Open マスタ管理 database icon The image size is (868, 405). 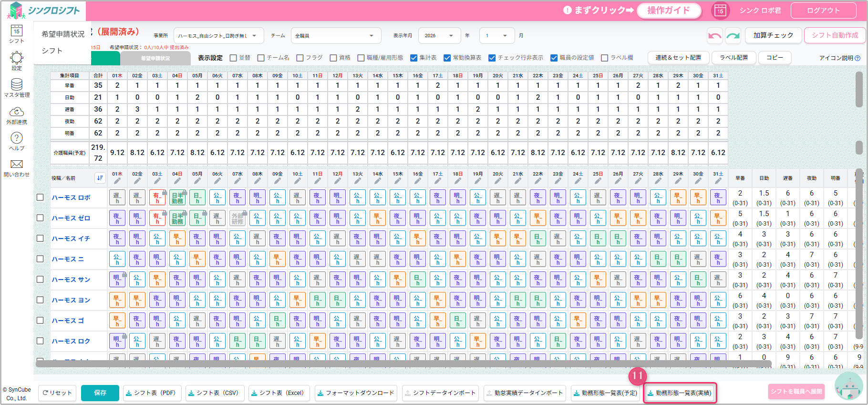[17, 88]
